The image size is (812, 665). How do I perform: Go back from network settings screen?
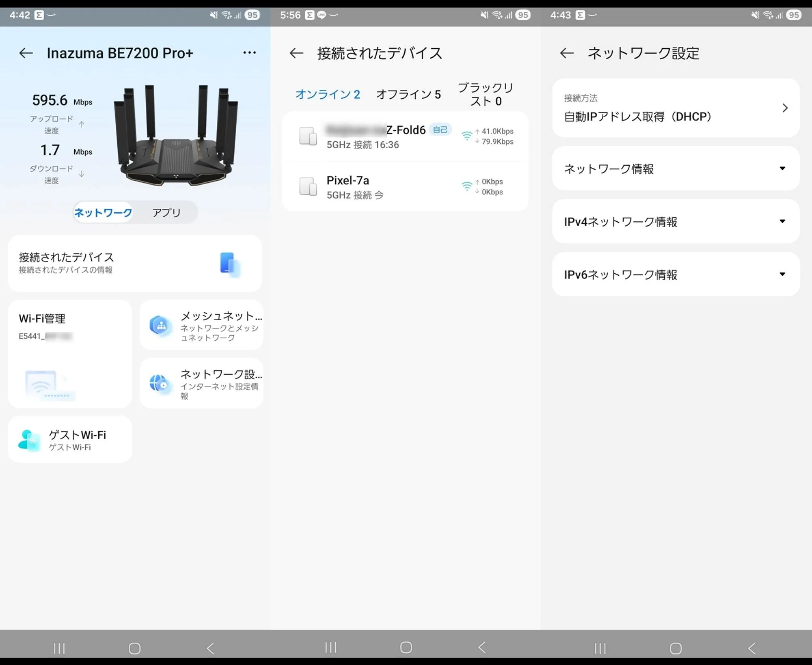click(x=567, y=53)
